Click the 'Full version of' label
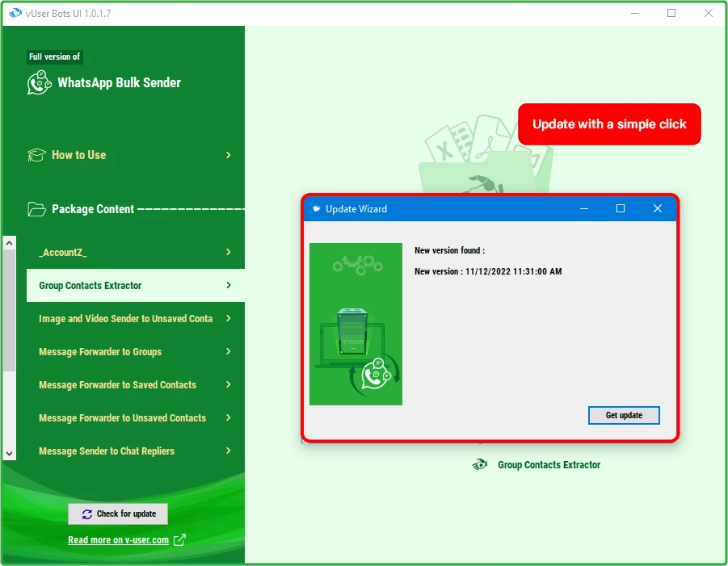 point(55,57)
